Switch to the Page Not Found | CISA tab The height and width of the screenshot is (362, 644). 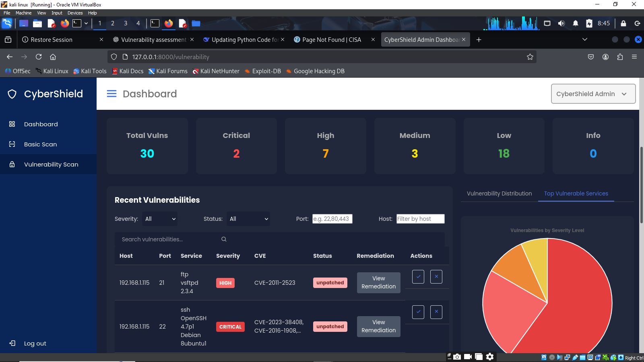click(x=334, y=39)
